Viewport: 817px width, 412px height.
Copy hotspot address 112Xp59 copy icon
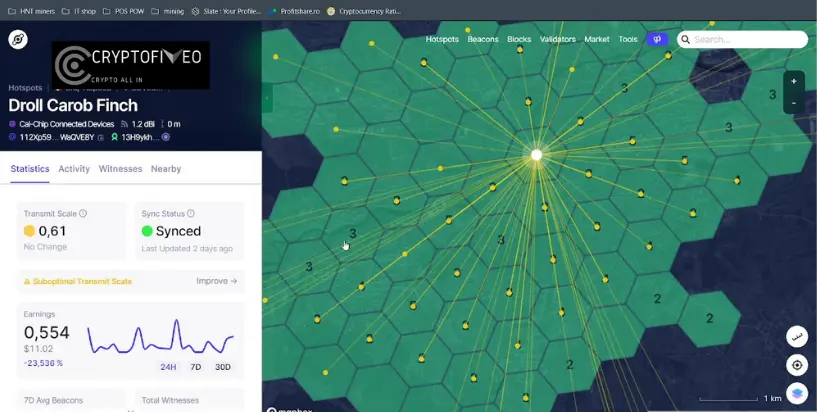[x=101, y=138]
